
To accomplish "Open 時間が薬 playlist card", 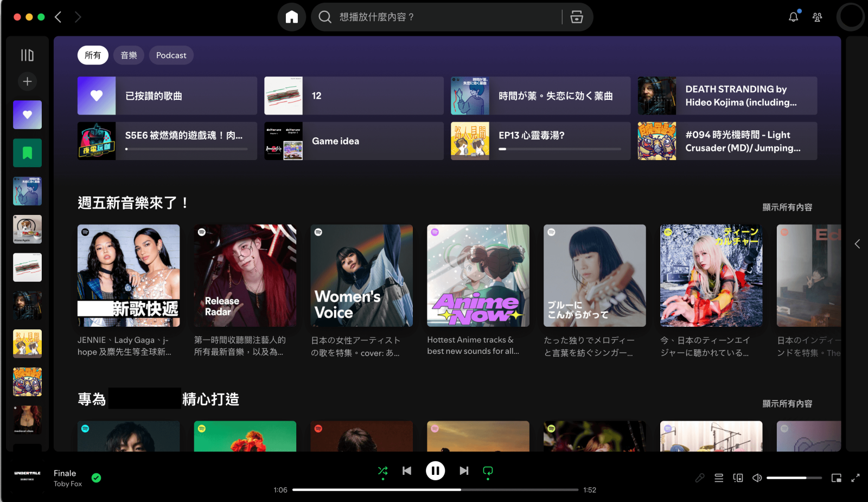I will click(540, 96).
